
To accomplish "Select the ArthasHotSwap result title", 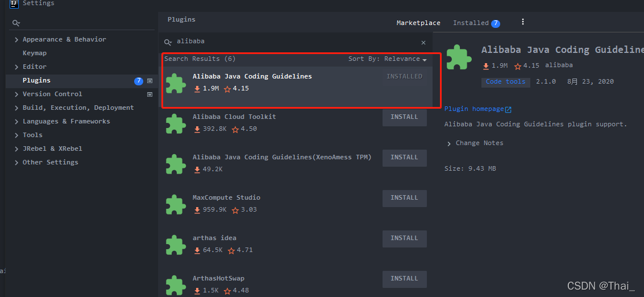I will pos(218,278).
